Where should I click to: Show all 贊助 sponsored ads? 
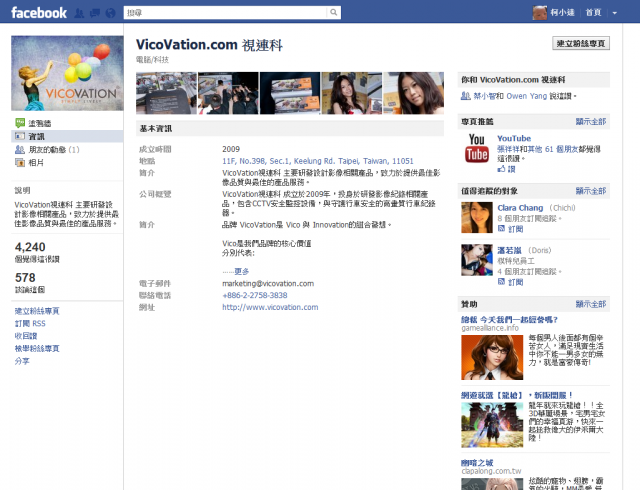591,304
